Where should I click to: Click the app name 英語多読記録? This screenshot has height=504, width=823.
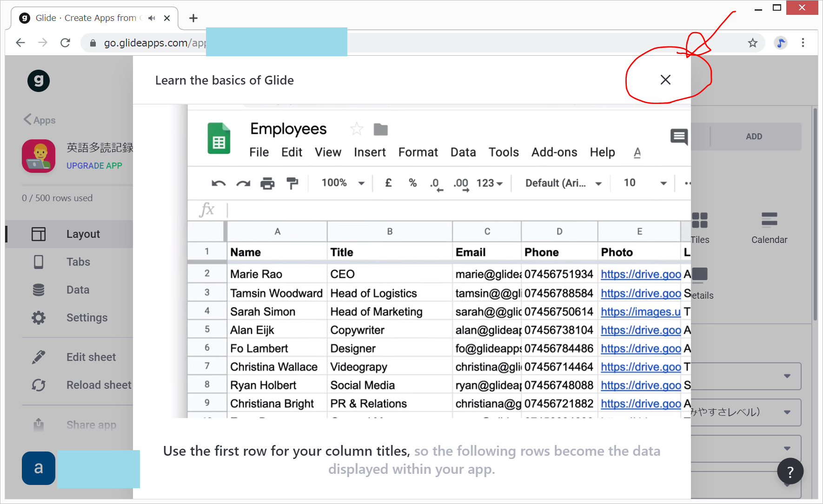100,148
